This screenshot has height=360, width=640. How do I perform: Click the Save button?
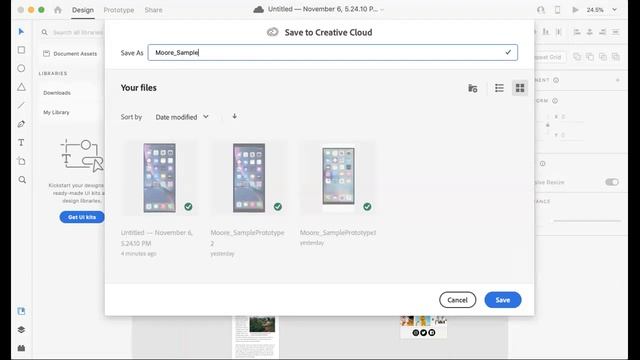(x=503, y=300)
